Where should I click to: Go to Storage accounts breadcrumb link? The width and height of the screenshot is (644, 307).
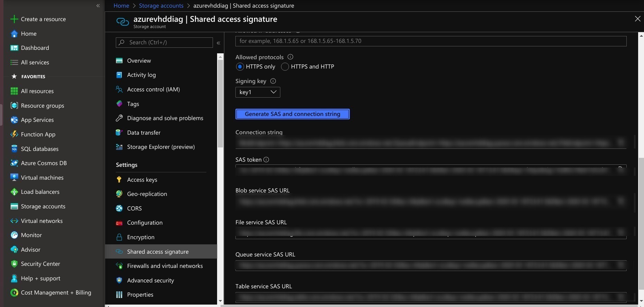click(x=161, y=6)
